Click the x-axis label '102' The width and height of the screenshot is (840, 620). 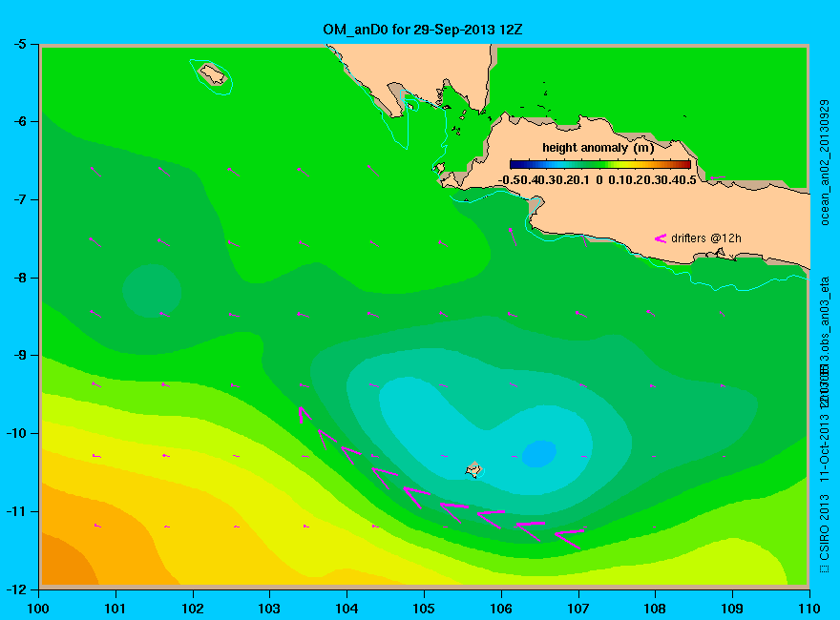pos(192,609)
